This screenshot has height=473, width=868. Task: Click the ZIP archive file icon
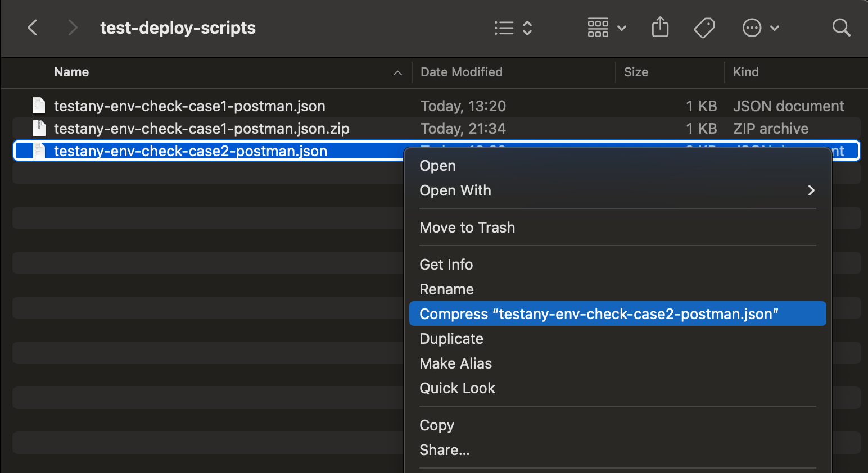[39, 128]
